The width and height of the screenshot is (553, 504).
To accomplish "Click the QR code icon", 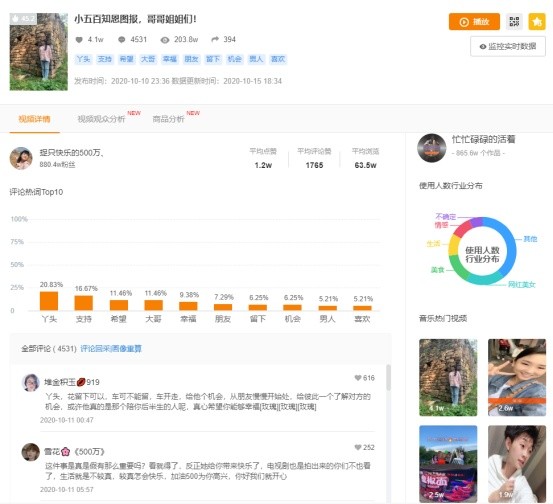I will (514, 22).
